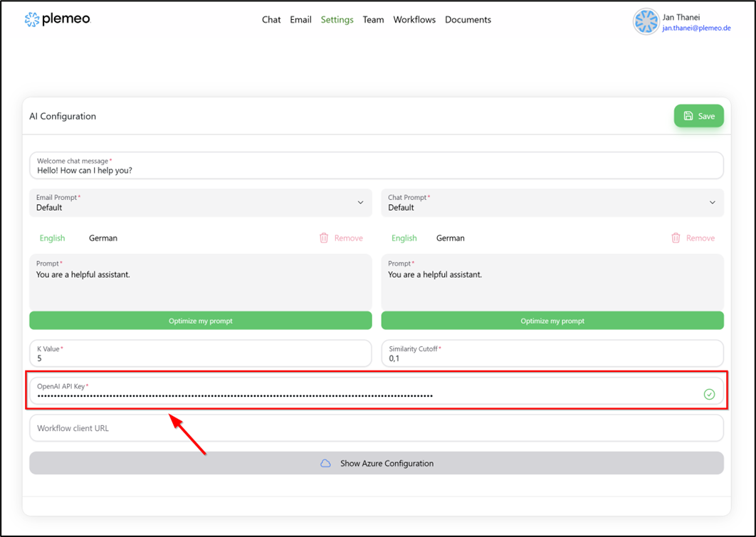This screenshot has height=537, width=756.
Task: Click the Settings gear-free nav highlighted Settings item
Action: [x=337, y=19]
